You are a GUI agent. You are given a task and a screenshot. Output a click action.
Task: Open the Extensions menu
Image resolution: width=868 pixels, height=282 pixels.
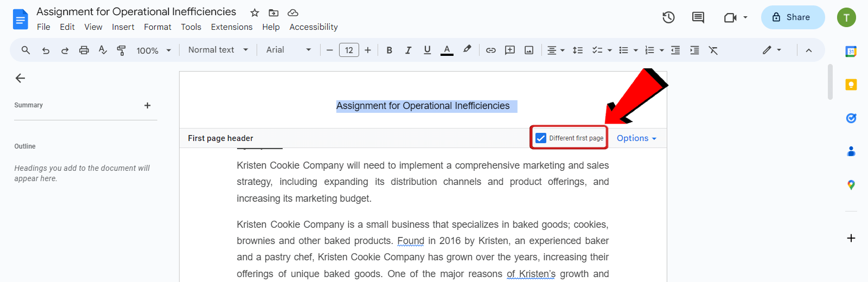pos(232,27)
